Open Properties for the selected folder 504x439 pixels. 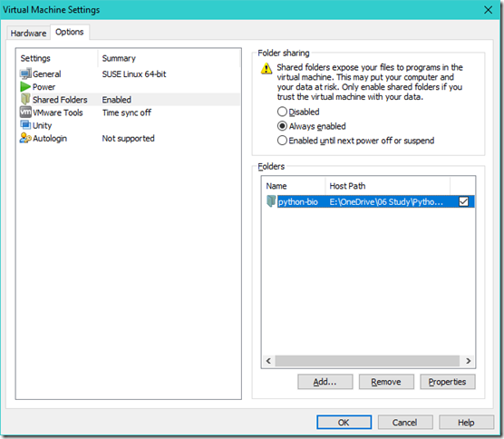[x=447, y=382]
